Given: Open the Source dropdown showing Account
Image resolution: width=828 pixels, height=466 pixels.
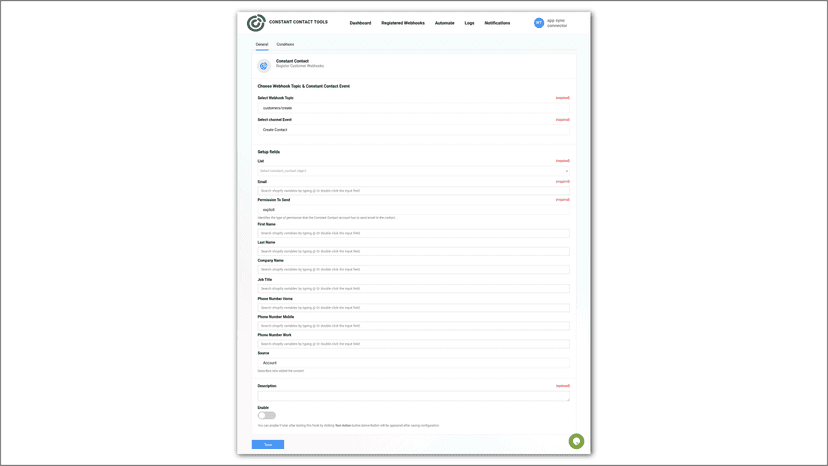Looking at the screenshot, I should [413, 363].
